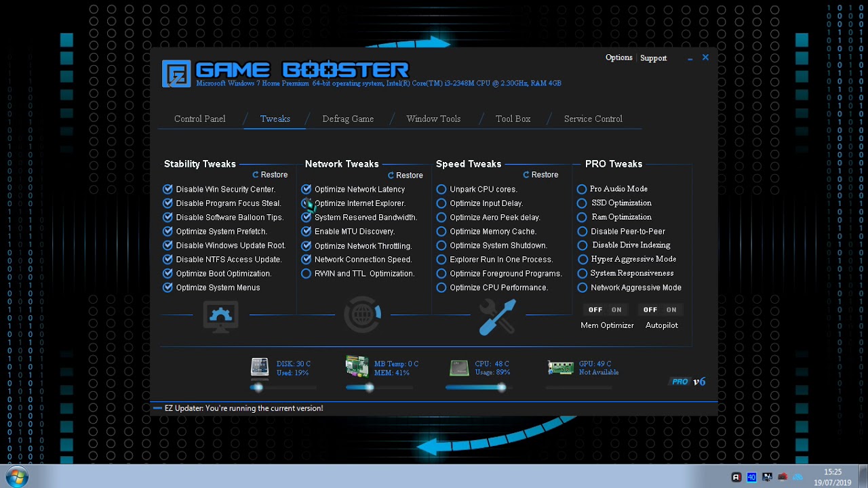Uncheck Disable Windows Update Root
Viewport: 868px width, 488px height.
point(168,245)
